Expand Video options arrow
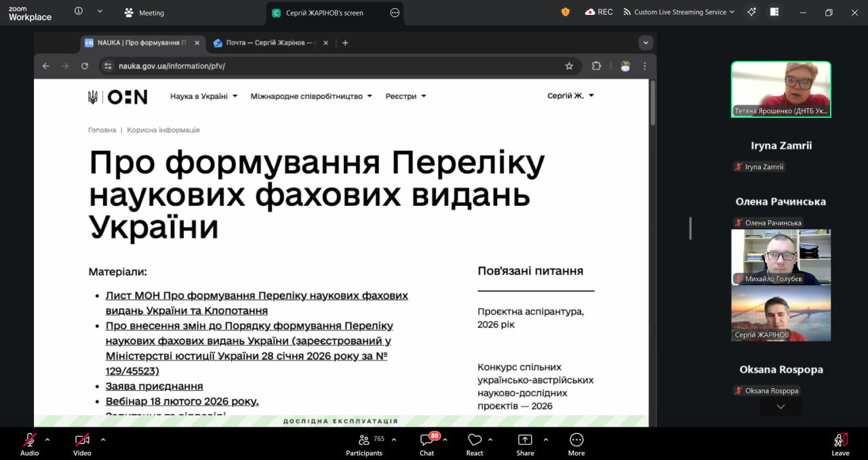This screenshot has height=460, width=868. 103,439
